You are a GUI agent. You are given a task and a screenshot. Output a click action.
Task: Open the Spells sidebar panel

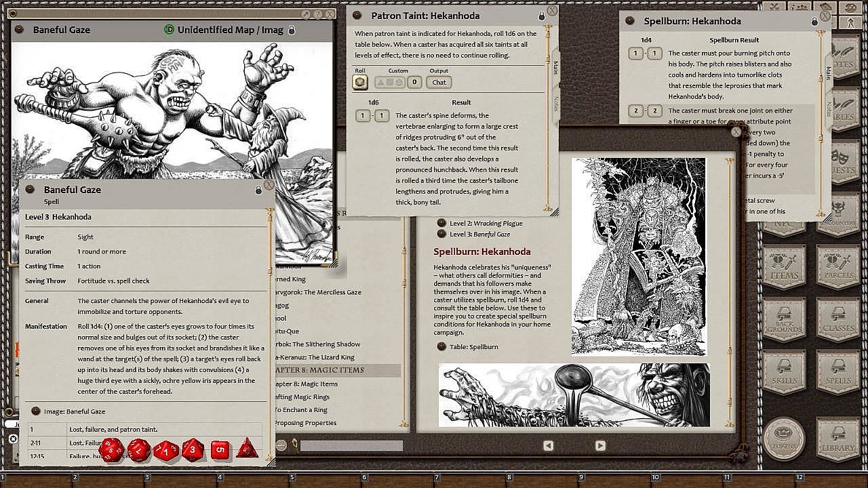pos(838,371)
